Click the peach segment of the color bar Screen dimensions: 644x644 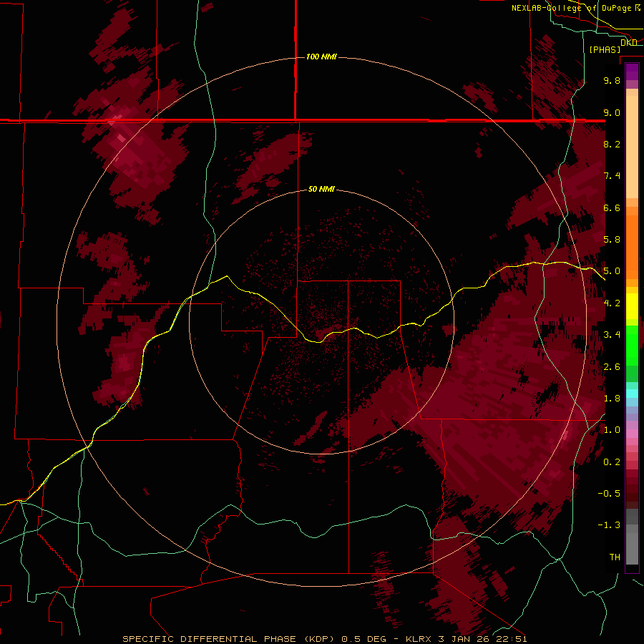tap(632, 146)
